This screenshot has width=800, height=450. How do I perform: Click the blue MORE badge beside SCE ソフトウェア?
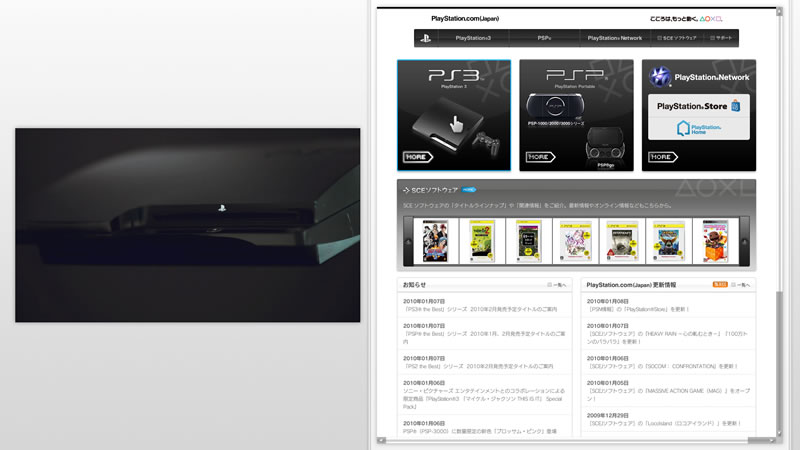468,189
